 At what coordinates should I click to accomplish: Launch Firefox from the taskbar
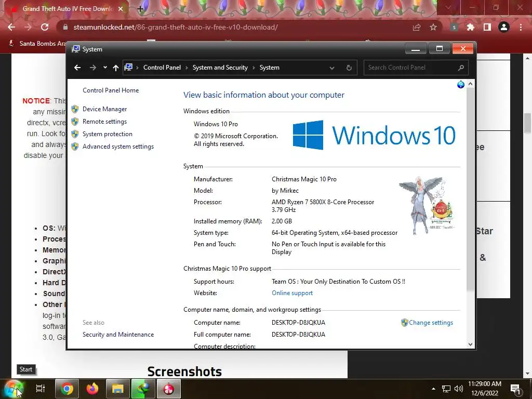[92, 389]
